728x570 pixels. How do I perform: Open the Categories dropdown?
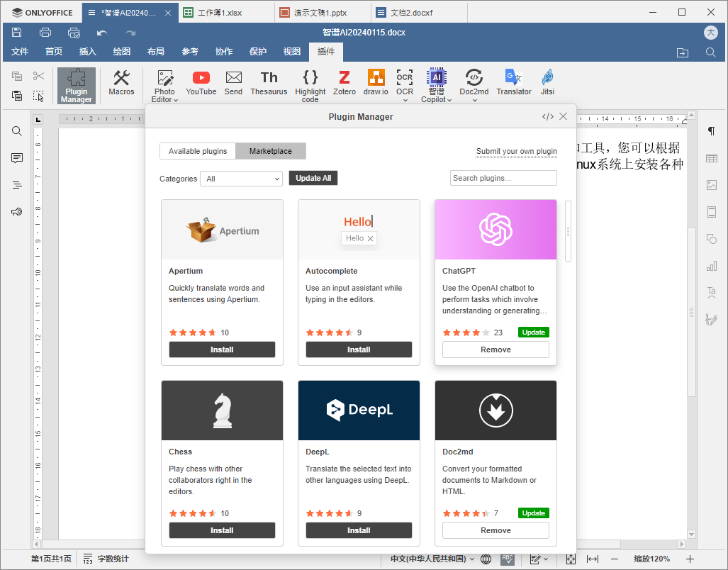coord(242,179)
